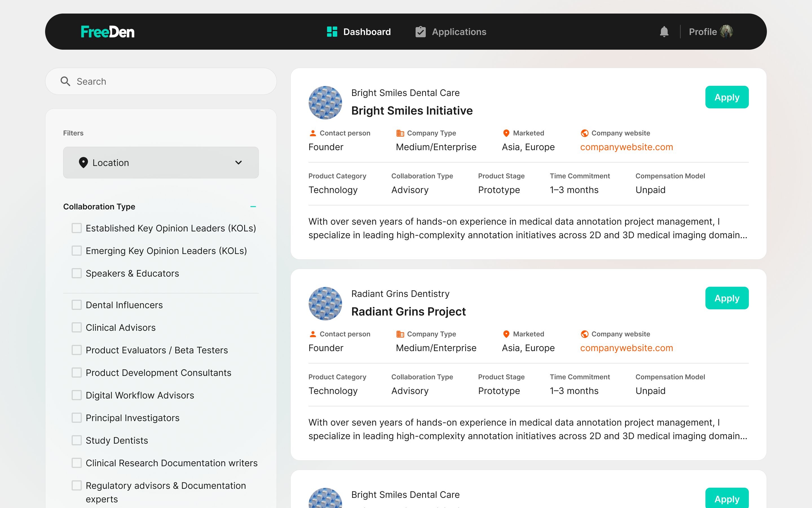
Task: Go to Dashboard tab
Action: click(359, 32)
